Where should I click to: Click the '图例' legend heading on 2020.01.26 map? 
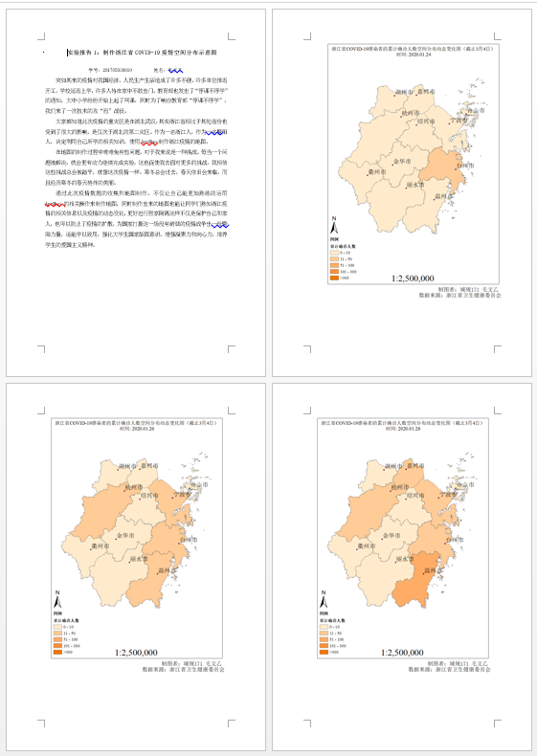click(56, 613)
